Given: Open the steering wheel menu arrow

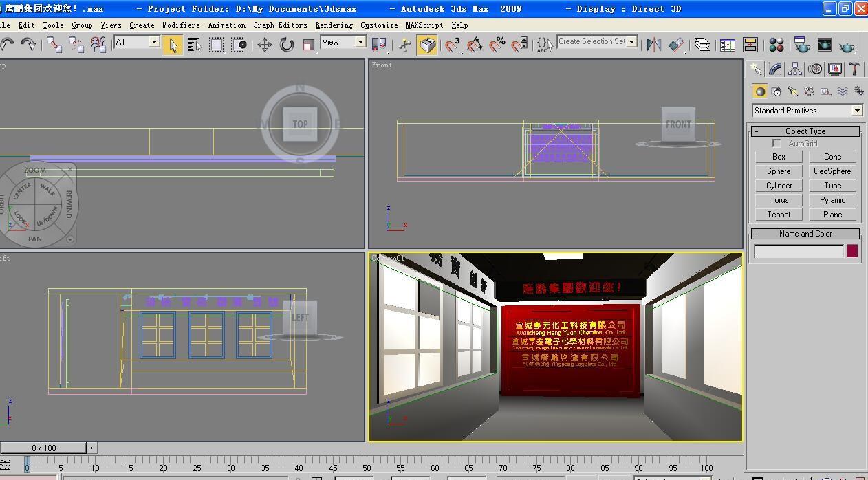Looking at the screenshot, I should [70, 239].
